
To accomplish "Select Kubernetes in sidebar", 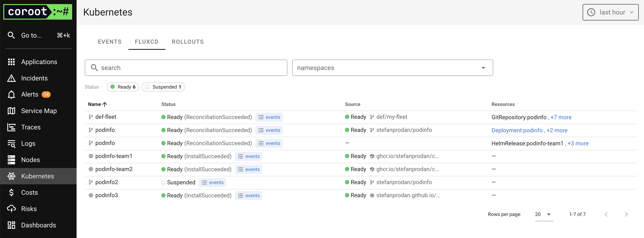I will tap(38, 176).
